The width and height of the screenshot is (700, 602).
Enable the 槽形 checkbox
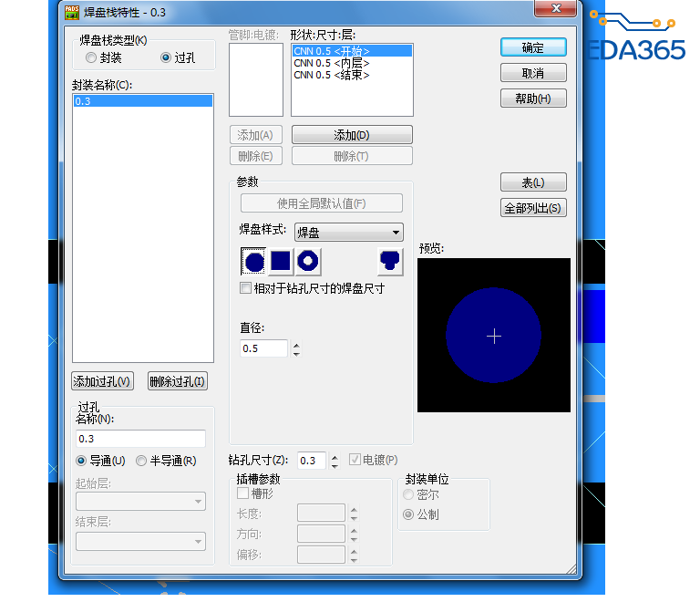(x=242, y=493)
